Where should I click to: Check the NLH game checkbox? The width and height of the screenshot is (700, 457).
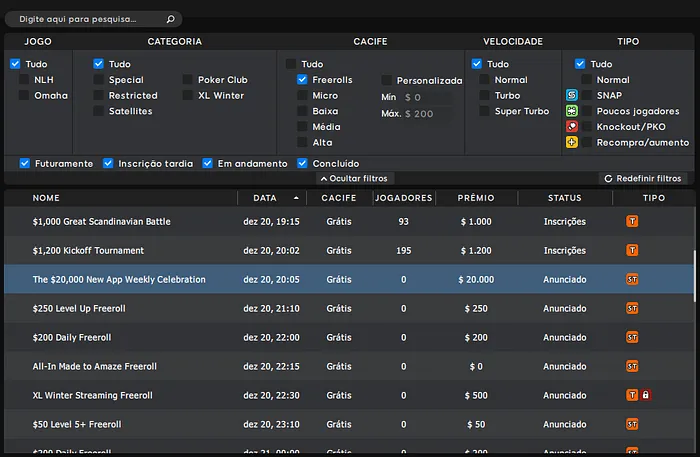24,79
